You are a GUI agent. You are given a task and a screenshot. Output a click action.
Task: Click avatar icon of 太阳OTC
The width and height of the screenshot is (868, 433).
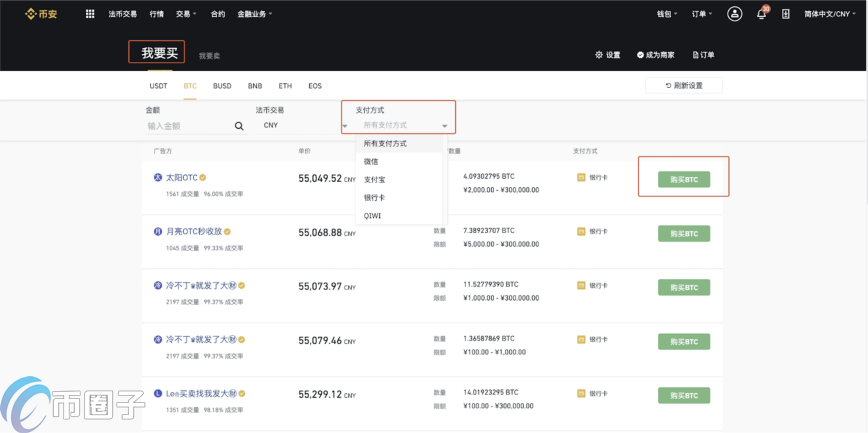(x=158, y=178)
